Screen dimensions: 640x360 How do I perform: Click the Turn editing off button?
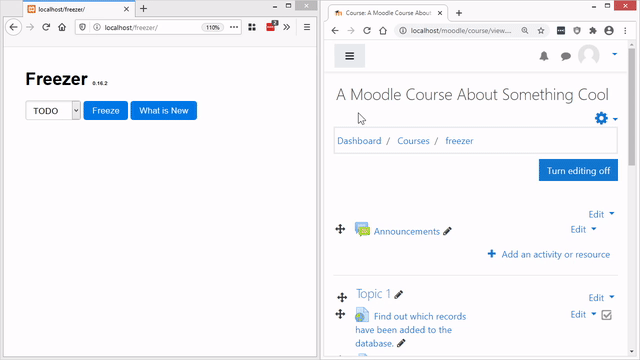click(578, 170)
